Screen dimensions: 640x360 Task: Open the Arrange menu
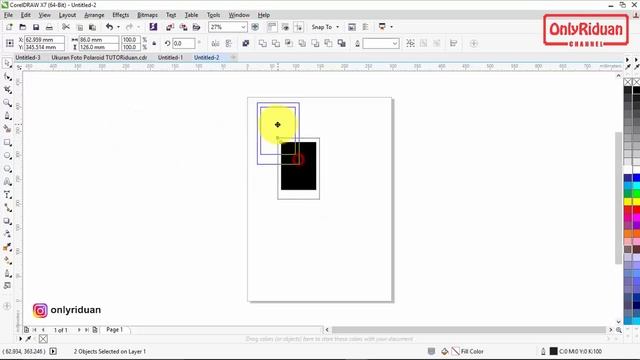[94, 15]
